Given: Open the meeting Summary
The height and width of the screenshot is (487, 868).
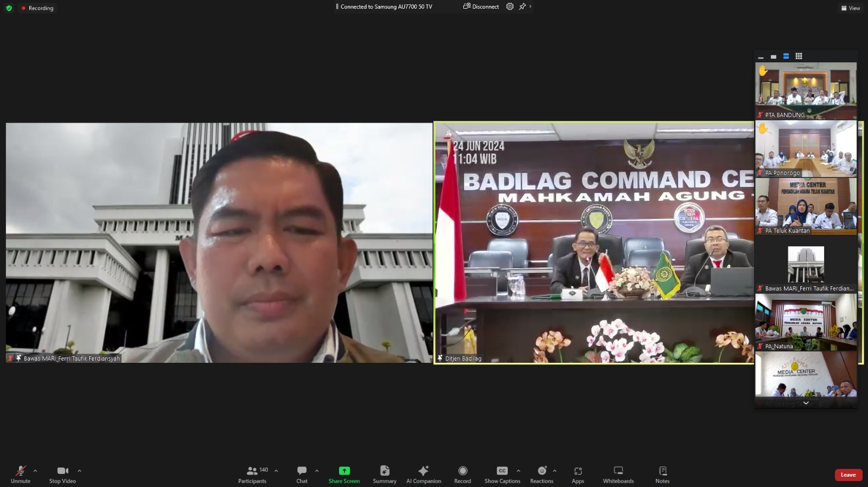Looking at the screenshot, I should [x=385, y=474].
